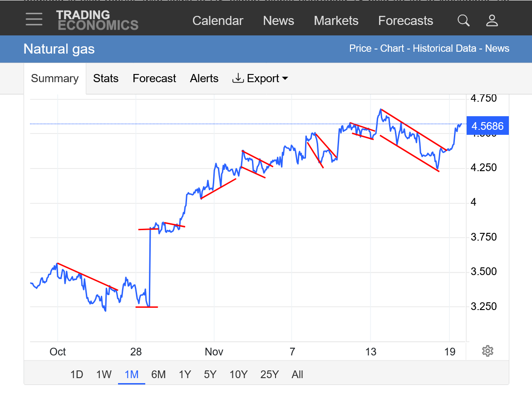The height and width of the screenshot is (404, 532).
Task: Click the 4.5686 current price label
Action: coord(488,126)
